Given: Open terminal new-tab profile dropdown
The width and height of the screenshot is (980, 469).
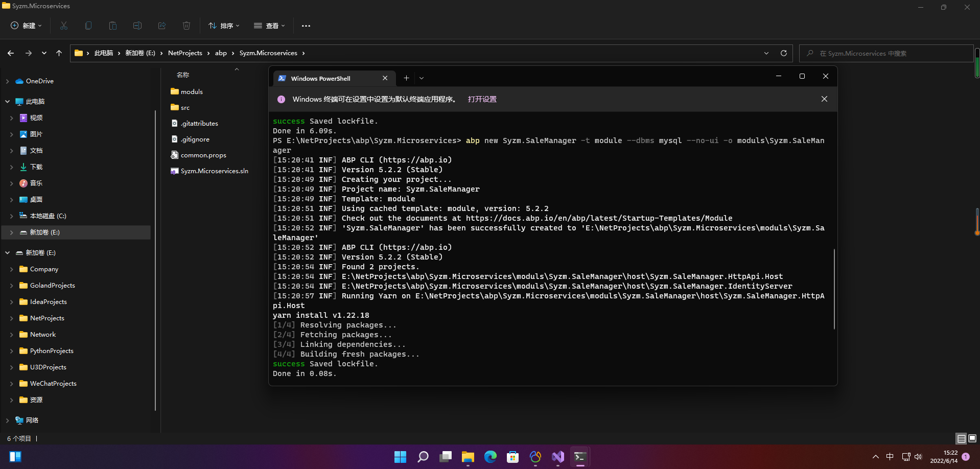Looking at the screenshot, I should click(422, 78).
